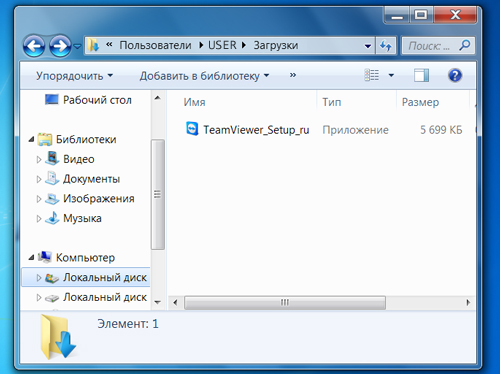Expand the Музыка library node
500x374 pixels.
(39, 219)
